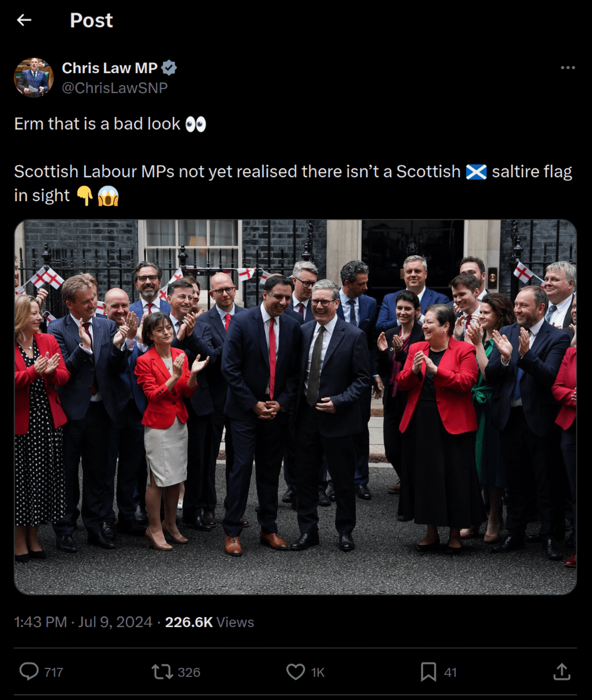
Task: View the 226.6K Views analytics
Action: (209, 622)
